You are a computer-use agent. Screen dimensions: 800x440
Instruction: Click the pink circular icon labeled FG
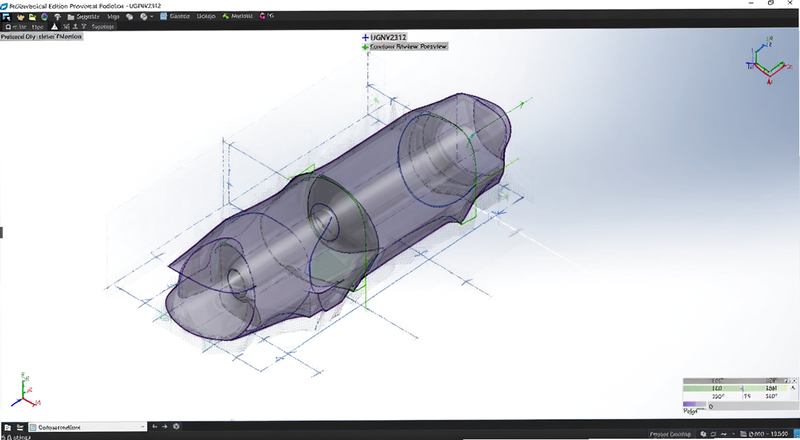point(262,16)
